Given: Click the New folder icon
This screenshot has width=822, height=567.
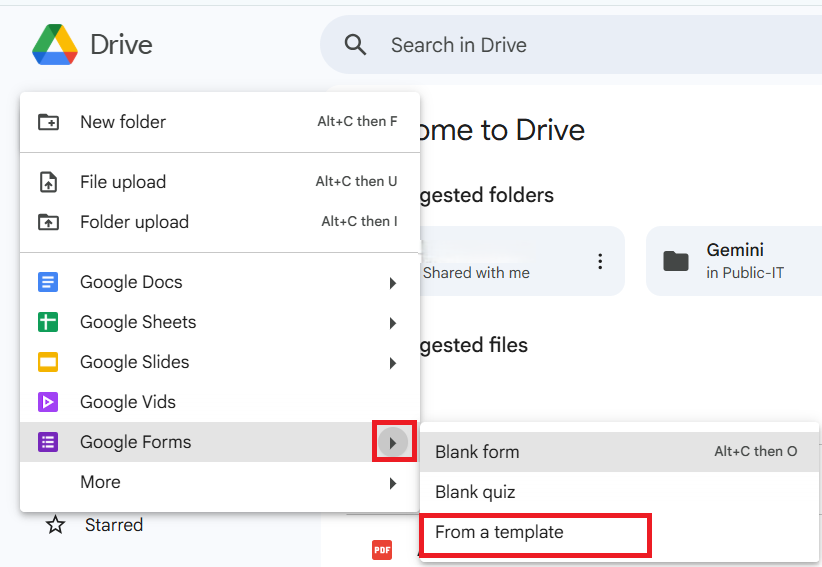Looking at the screenshot, I should tap(48, 122).
